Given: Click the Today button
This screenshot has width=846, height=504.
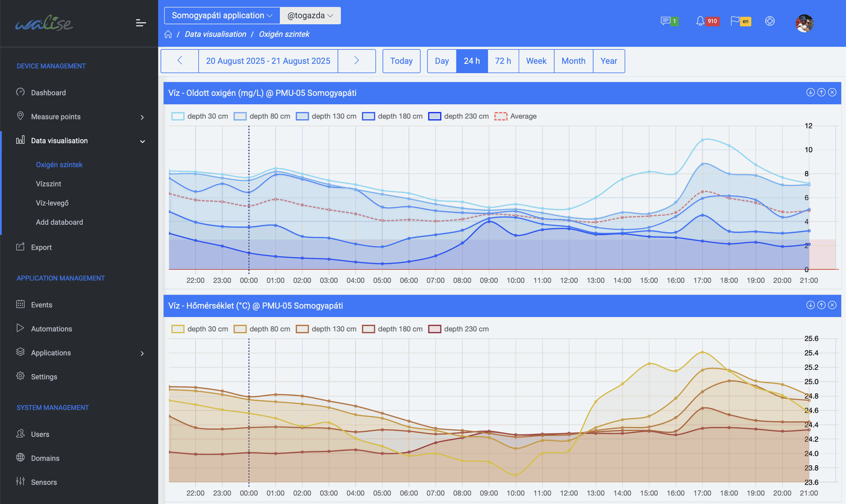Looking at the screenshot, I should pos(401,61).
